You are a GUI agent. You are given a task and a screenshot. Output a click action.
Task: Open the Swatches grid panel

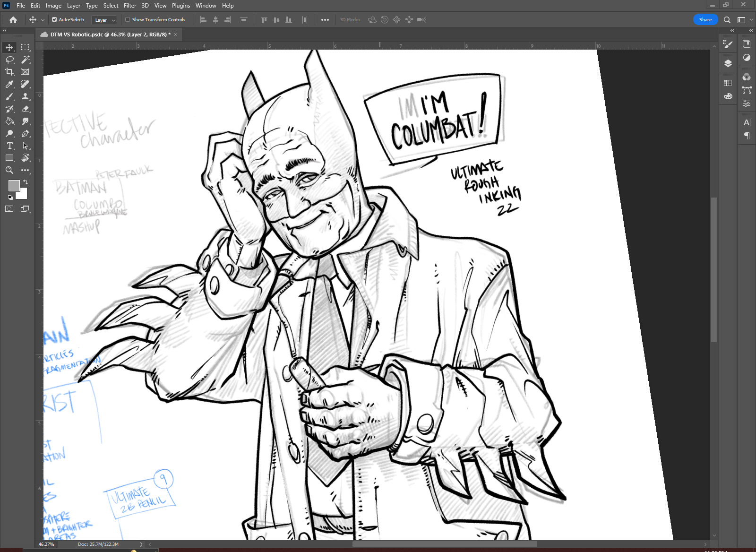(x=728, y=83)
